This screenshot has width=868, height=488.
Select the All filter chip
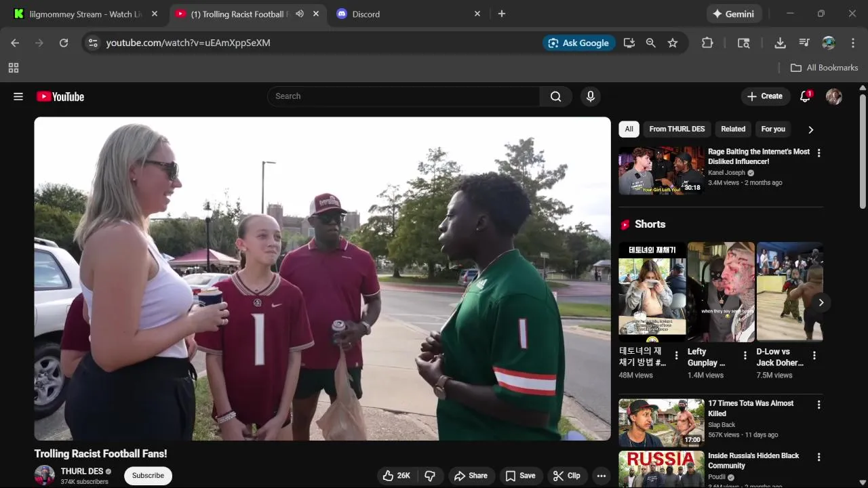point(629,129)
